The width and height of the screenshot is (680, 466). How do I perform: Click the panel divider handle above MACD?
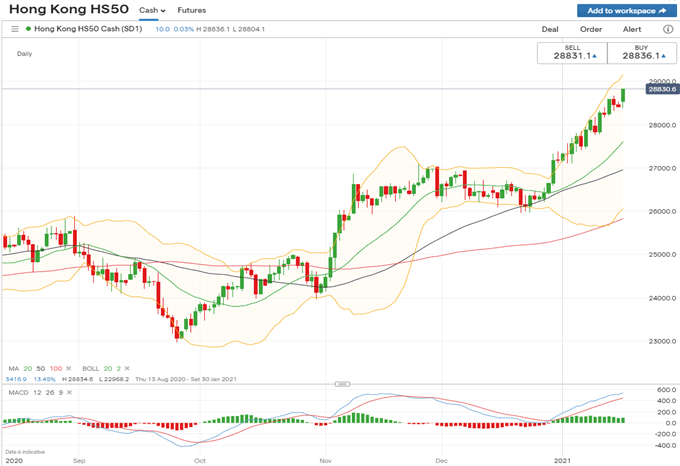(x=342, y=384)
